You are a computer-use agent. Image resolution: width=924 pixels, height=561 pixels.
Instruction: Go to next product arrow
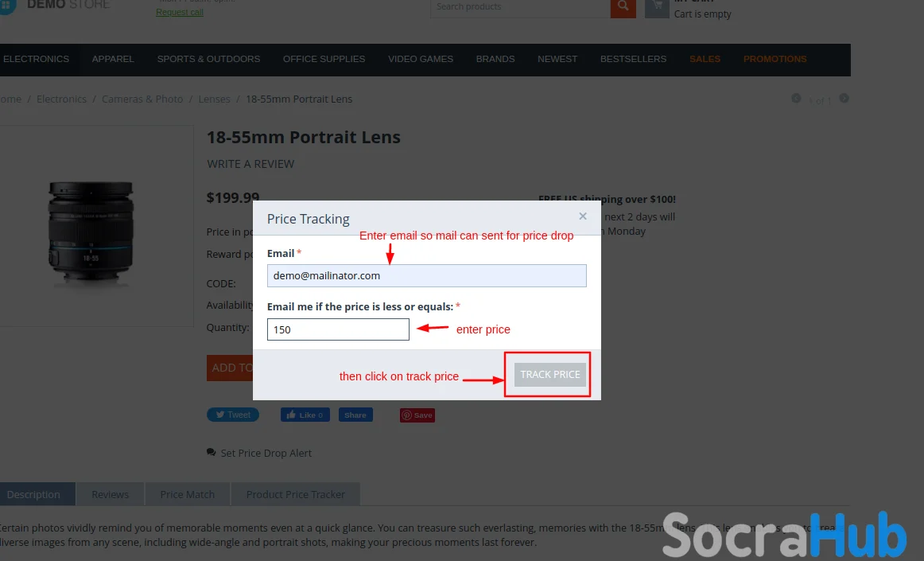[x=844, y=99]
